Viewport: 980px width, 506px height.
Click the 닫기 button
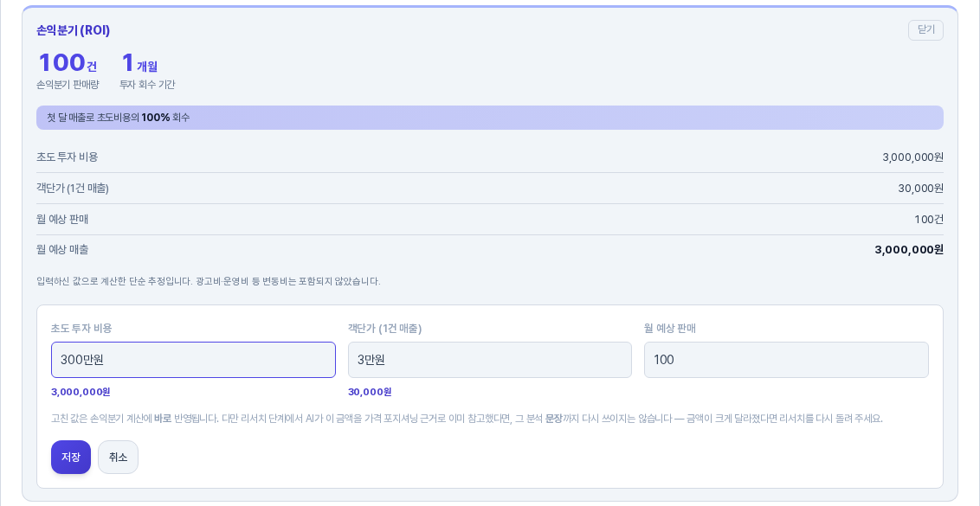[x=925, y=30]
